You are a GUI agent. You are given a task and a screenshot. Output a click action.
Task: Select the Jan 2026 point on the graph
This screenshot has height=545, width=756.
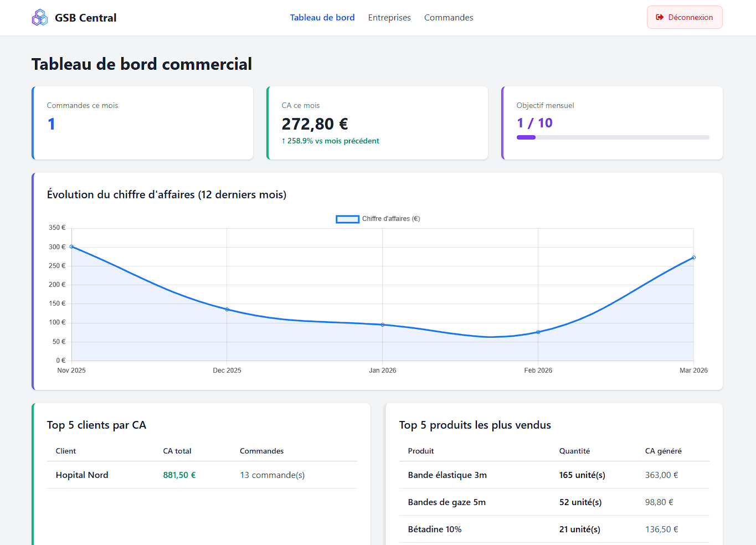point(383,325)
